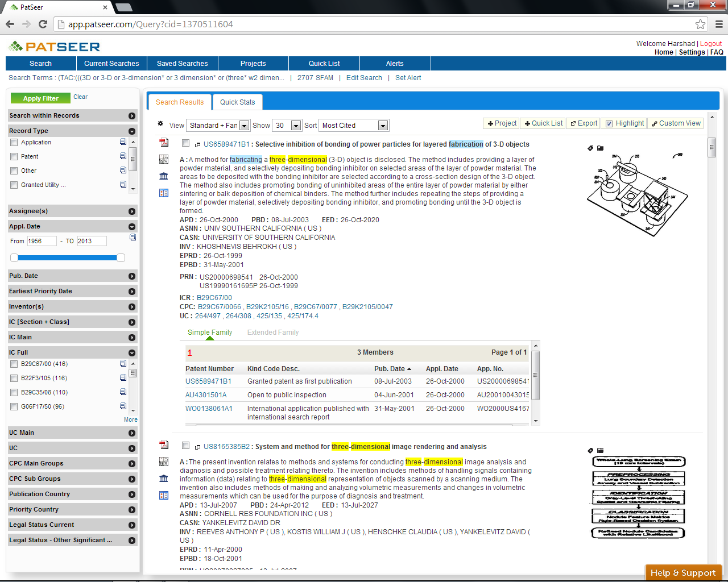Image resolution: width=728 pixels, height=582 pixels.
Task: Click the gear settings icon beside View
Action: (160, 123)
